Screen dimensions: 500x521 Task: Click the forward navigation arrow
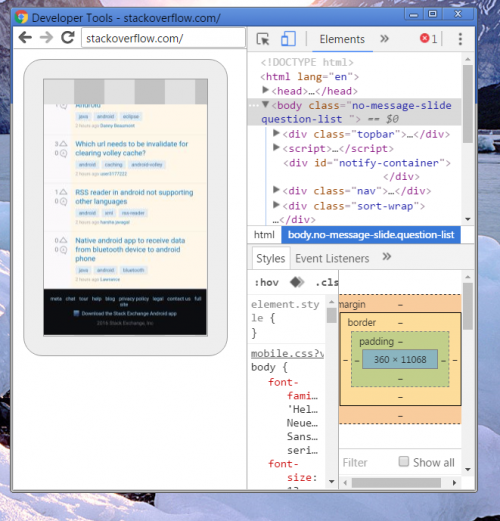coord(46,37)
